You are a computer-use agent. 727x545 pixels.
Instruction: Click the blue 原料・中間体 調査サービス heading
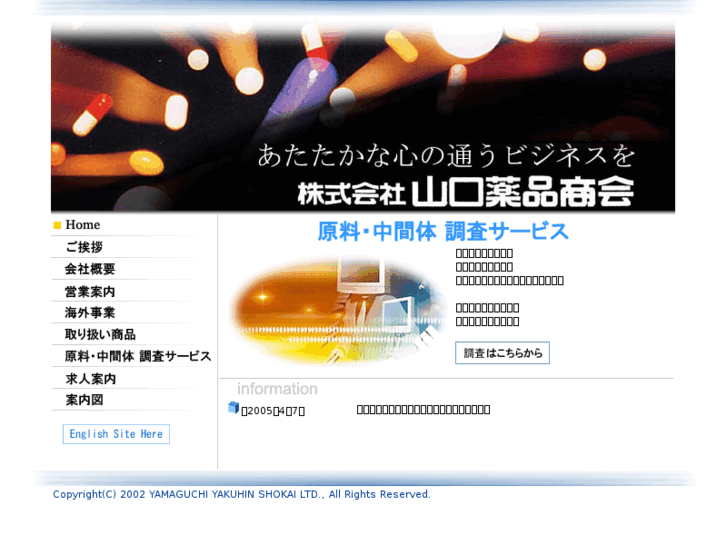click(443, 231)
